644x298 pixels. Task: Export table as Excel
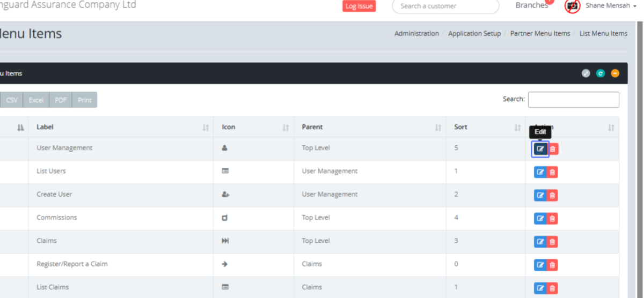36,100
